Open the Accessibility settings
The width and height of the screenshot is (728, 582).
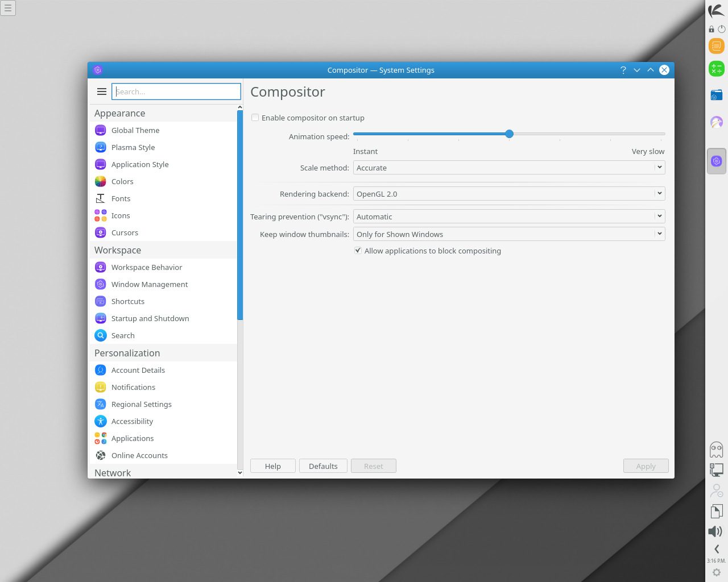point(163,421)
